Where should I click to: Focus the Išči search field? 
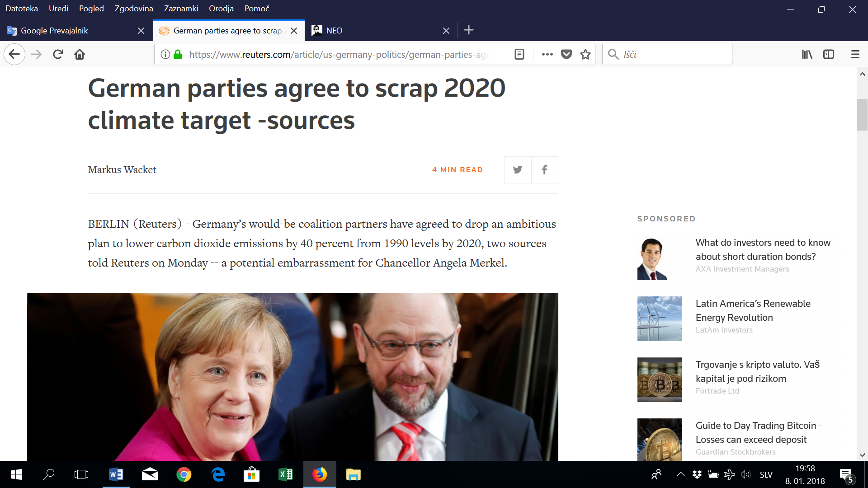667,55
